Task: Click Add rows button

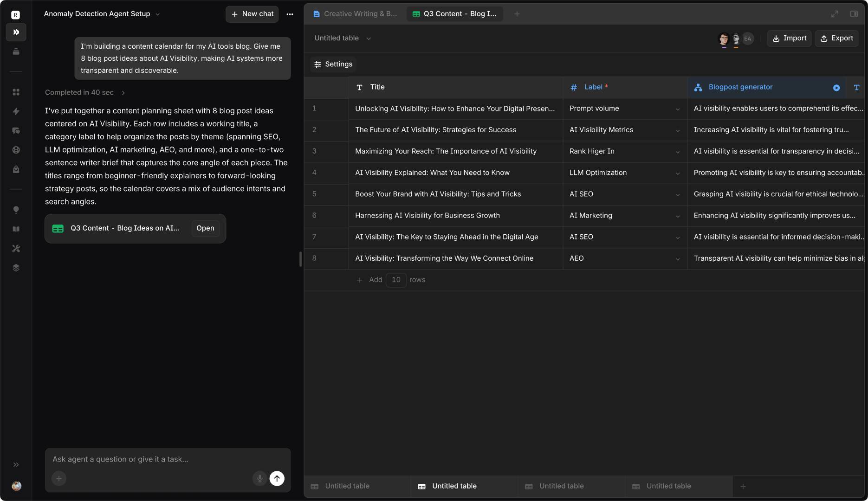Action: tap(370, 280)
